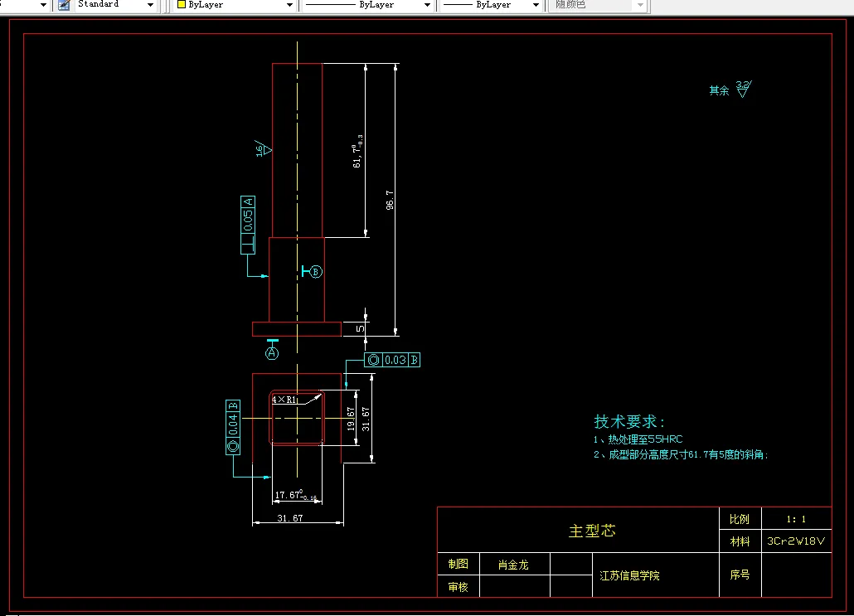Open the lineweight ByLayer dropdown
854x616 pixels.
click(536, 5)
